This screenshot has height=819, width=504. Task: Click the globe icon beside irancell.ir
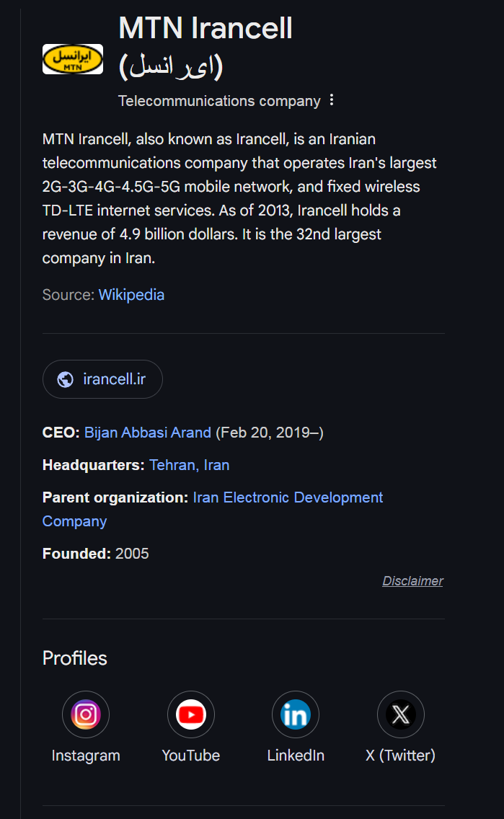tap(66, 379)
